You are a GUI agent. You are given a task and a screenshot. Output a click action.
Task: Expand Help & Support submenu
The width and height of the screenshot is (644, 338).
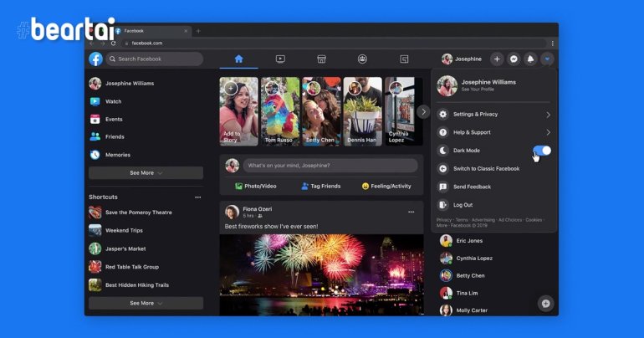[548, 132]
